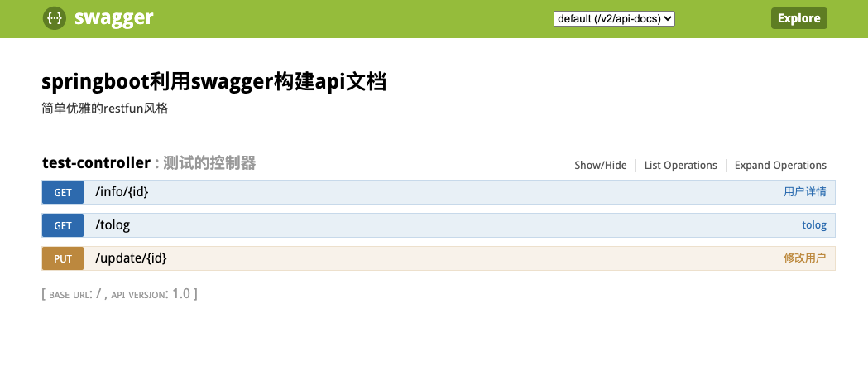This screenshot has width=868, height=381.
Task: Click the base URL and API version footer text
Action: 120,294
